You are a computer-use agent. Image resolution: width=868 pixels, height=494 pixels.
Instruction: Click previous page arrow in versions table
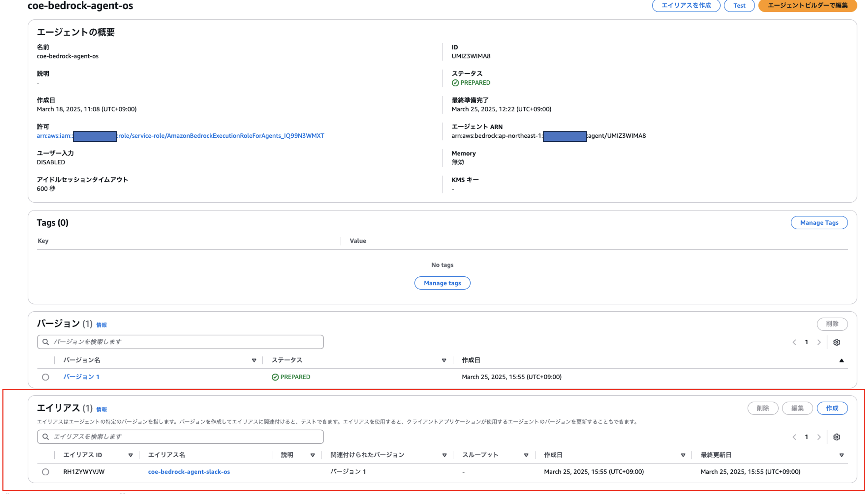(x=794, y=342)
